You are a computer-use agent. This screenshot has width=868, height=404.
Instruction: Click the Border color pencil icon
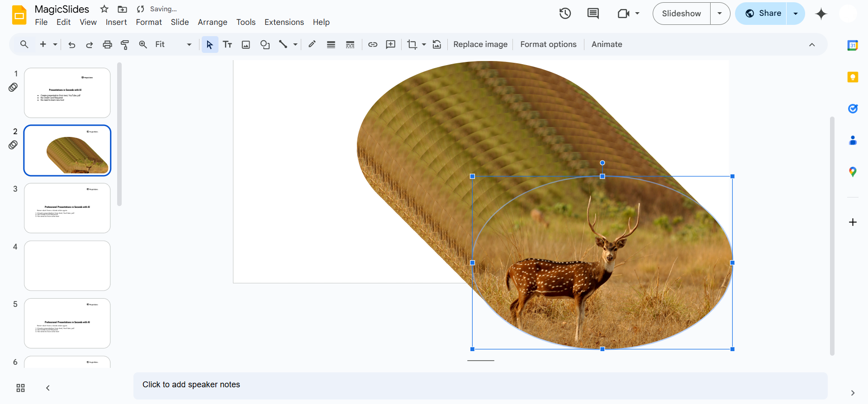coord(312,44)
